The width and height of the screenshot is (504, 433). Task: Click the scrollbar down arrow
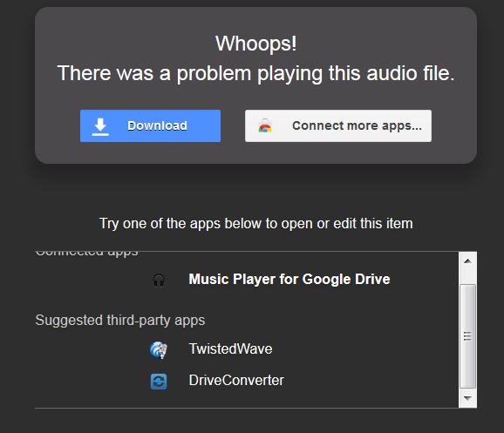467,398
